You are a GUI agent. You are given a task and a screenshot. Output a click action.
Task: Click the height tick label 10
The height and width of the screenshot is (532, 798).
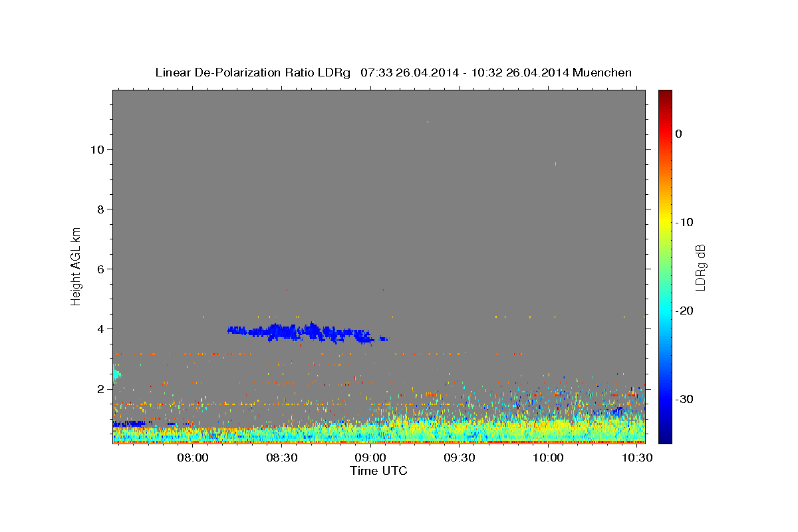(x=97, y=149)
